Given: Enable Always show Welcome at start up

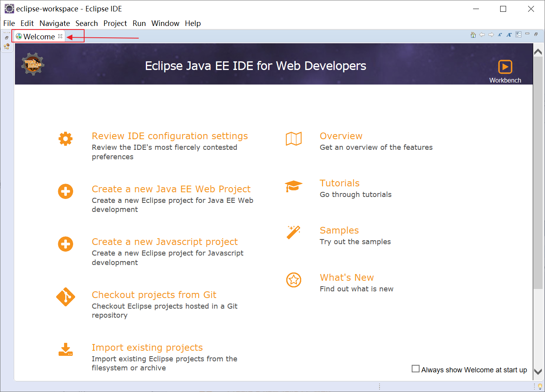Looking at the screenshot, I should pos(415,369).
